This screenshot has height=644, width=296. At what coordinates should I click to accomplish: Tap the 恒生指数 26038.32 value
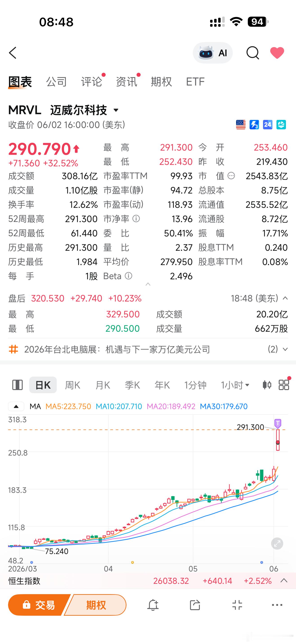coord(171,581)
